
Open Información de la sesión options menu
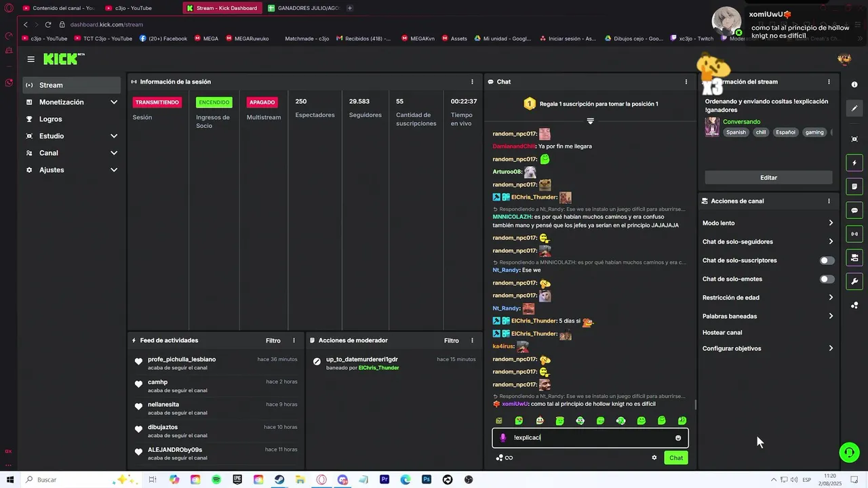pos(473,81)
